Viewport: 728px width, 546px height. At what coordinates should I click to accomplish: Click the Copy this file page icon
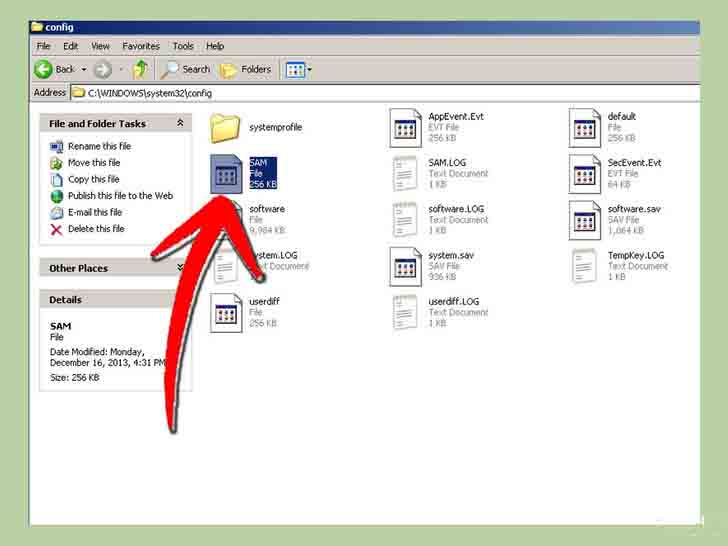[x=57, y=180]
